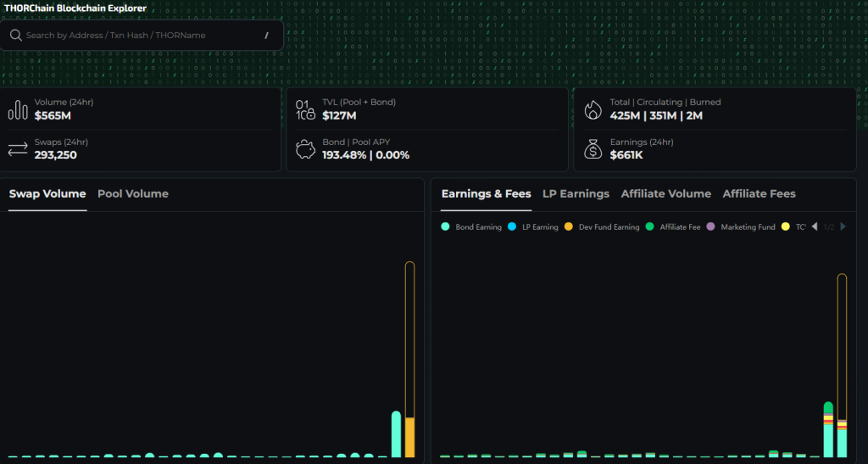Switch to the Pool Volume tab
868x464 pixels.
tap(133, 193)
